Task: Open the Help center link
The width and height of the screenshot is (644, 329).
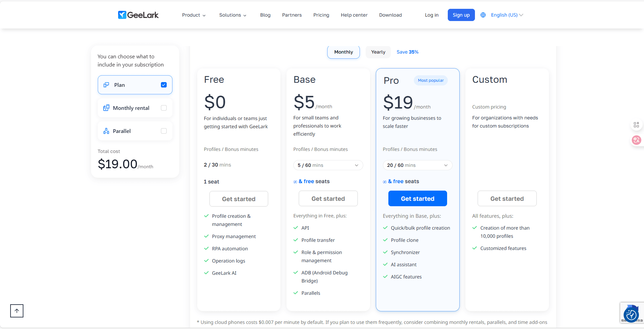Action: pyautogui.click(x=354, y=15)
